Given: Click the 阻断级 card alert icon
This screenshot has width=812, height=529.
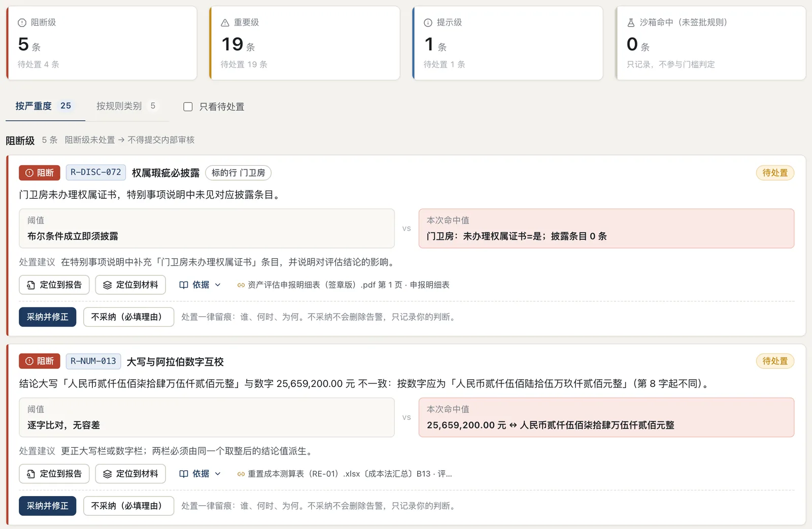Looking at the screenshot, I should click(x=22, y=22).
